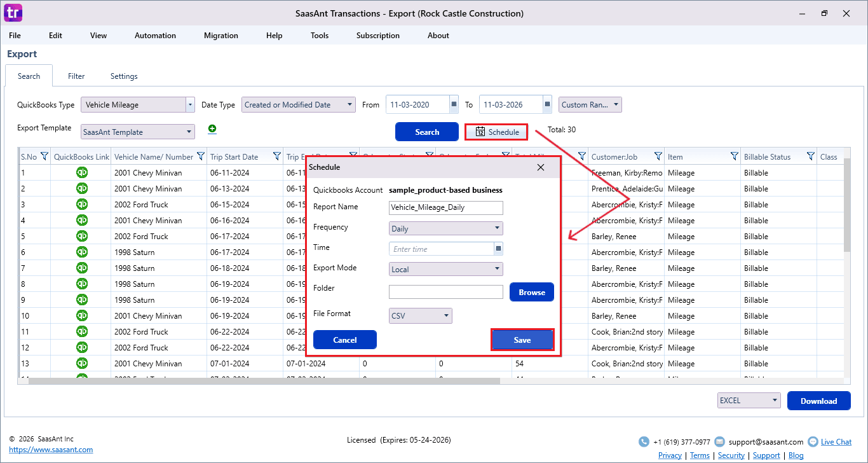
Task: Click filter icon on Billable Status column
Action: point(810,156)
